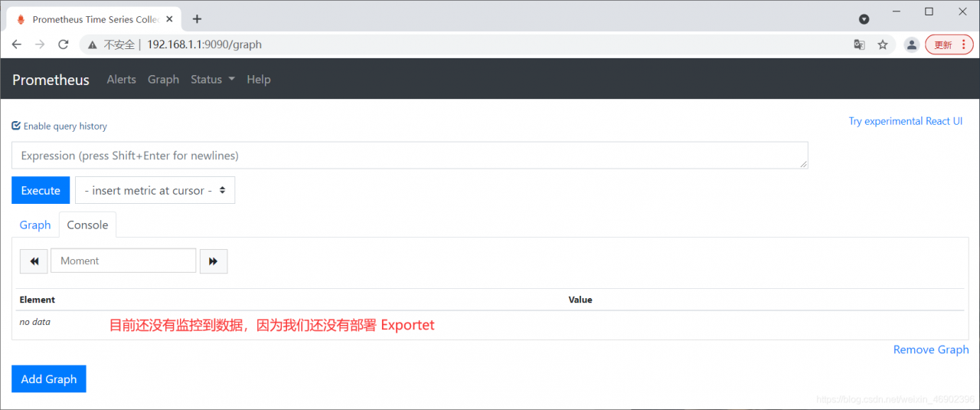
Task: Click the address bar URL
Action: click(x=204, y=44)
